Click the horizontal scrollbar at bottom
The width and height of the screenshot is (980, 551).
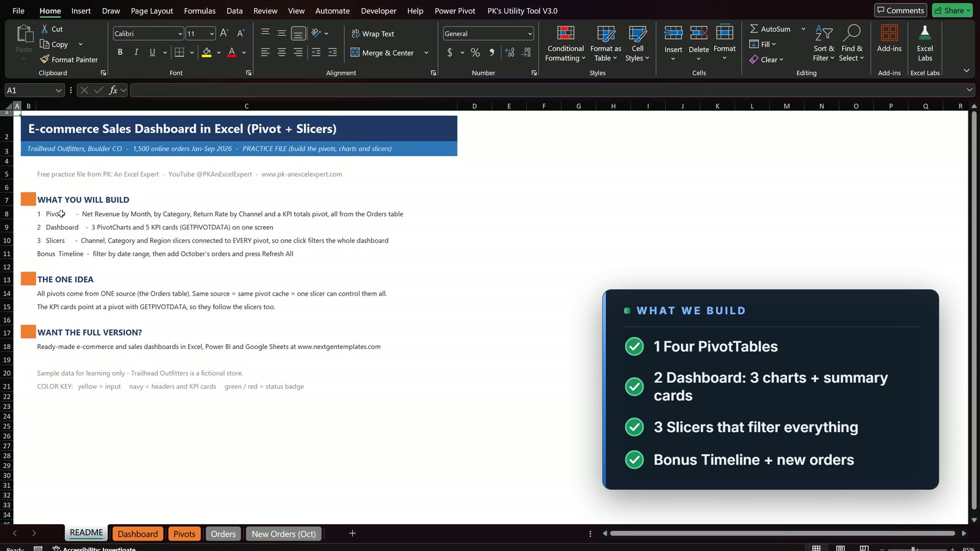pos(782,533)
